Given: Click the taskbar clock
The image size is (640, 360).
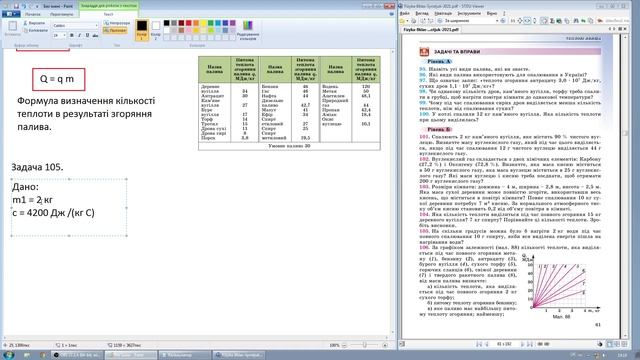Looking at the screenshot, I should [x=622, y=355].
